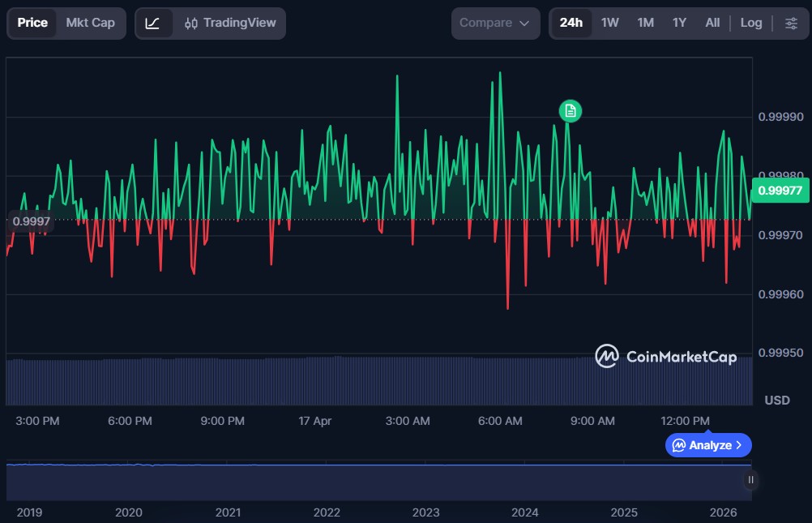Toggle the Log scale option

751,23
